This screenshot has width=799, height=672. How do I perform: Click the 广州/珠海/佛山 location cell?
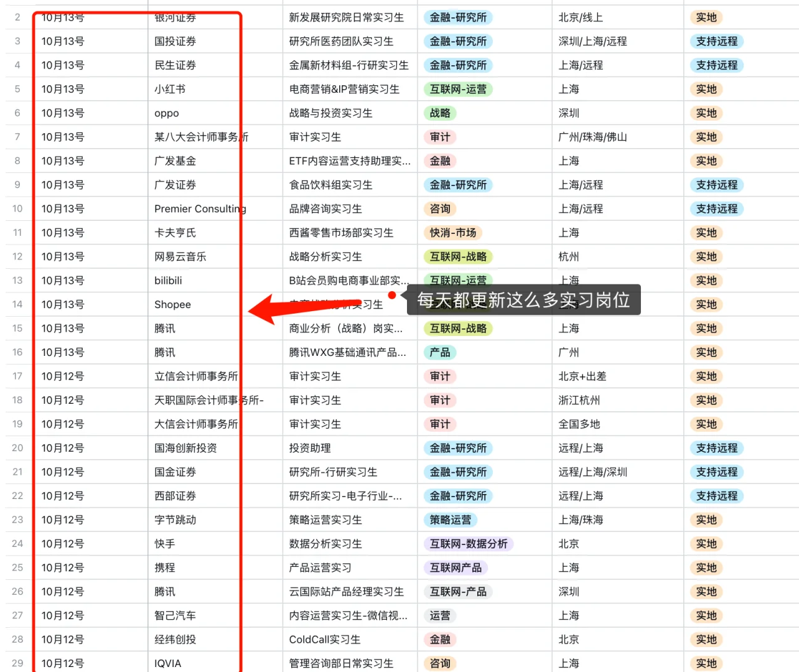tap(617, 138)
